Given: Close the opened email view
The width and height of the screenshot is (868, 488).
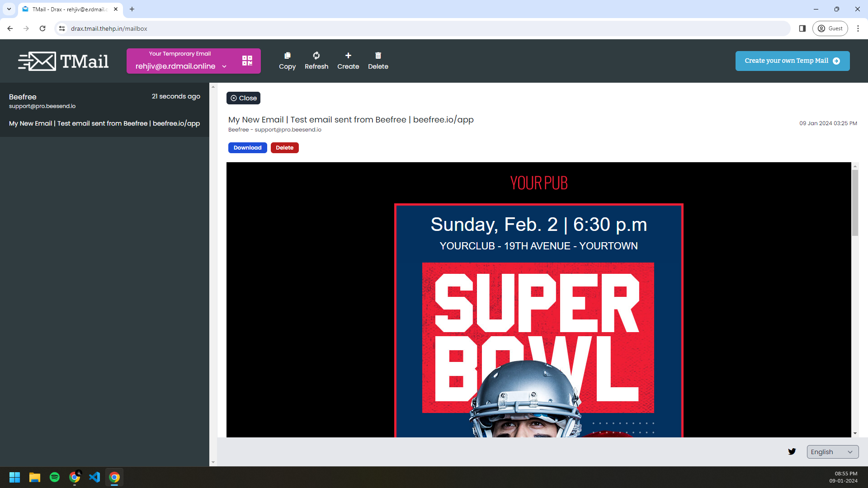Looking at the screenshot, I should coord(243,98).
